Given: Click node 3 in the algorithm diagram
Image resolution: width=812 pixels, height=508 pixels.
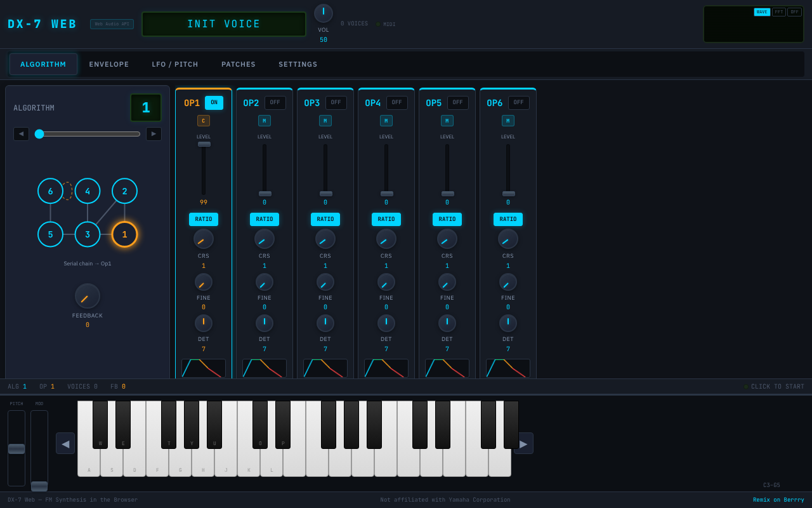Looking at the screenshot, I should click(87, 234).
